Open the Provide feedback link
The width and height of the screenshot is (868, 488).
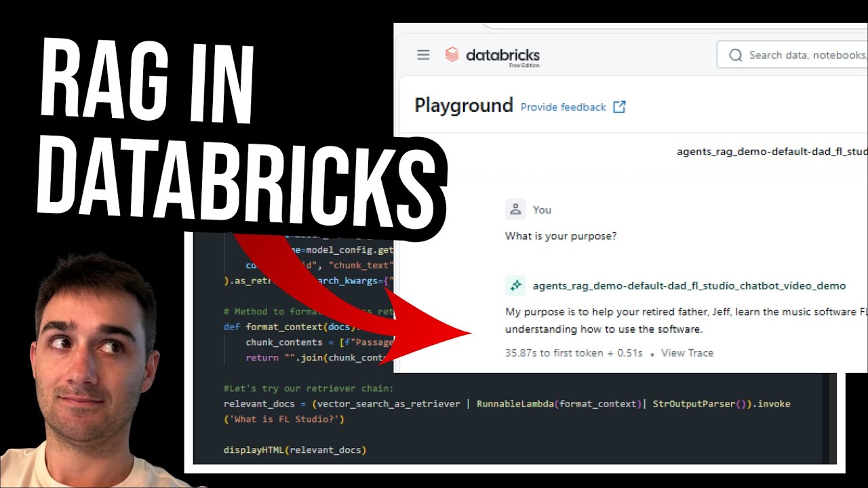pyautogui.click(x=564, y=107)
